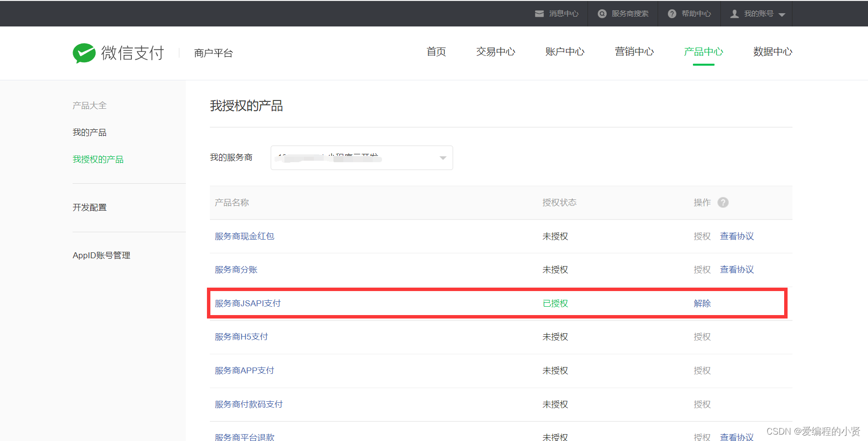Select 产品大全 in the sidebar
The image size is (868, 441).
click(90, 105)
